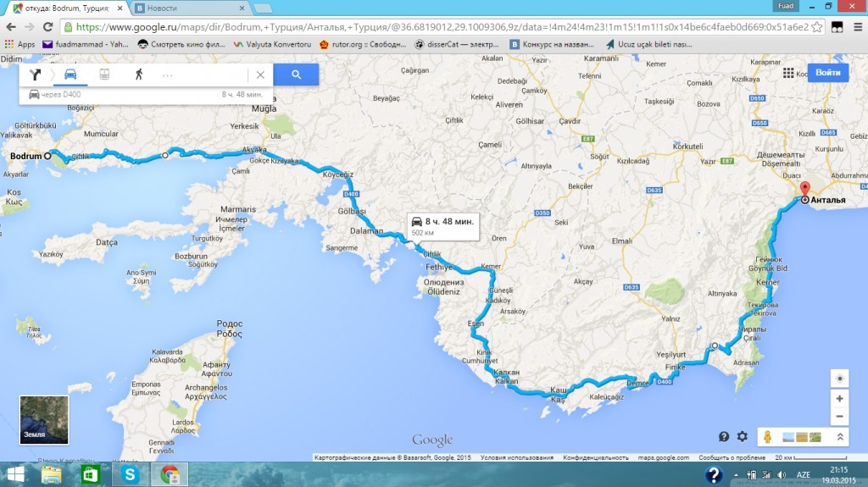Switch to the Новости tab
Image resolution: width=868 pixels, height=487 pixels.
[x=195, y=8]
